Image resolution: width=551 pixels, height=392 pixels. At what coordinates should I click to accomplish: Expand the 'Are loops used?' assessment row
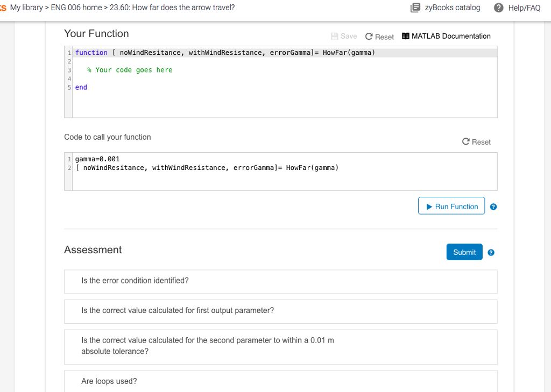280,381
